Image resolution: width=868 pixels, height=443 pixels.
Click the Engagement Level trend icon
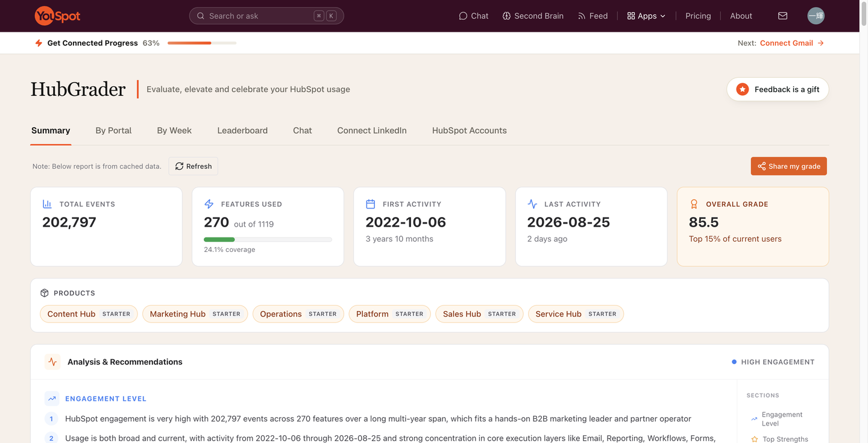tap(52, 398)
